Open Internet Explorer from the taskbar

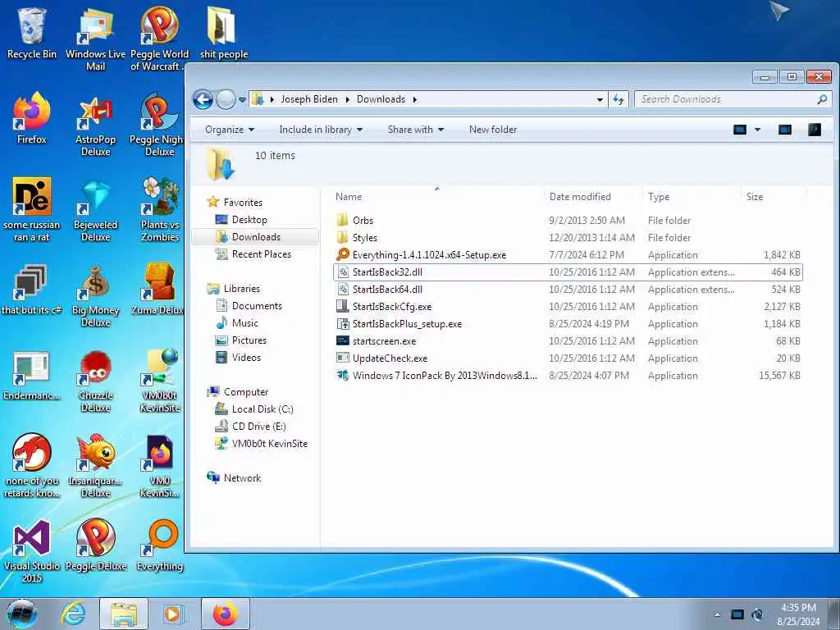73,614
